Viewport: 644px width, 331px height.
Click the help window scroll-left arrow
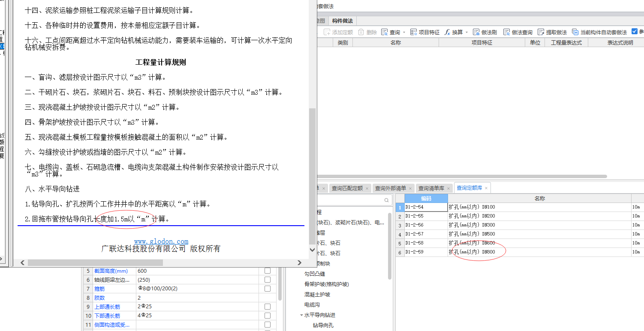click(23, 262)
